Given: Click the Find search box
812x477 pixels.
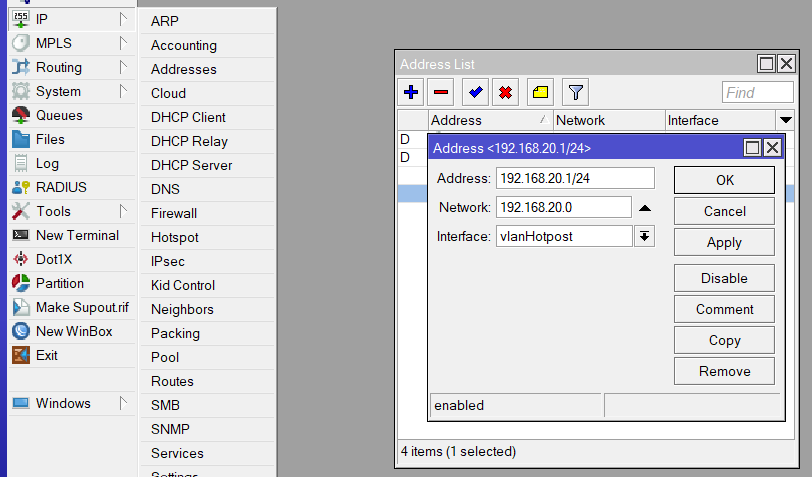Looking at the screenshot, I should coord(757,93).
